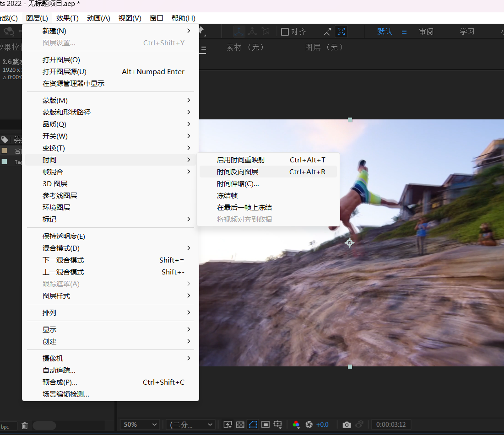
Task: Open the 图层（无） panel tab
Action: tap(324, 48)
